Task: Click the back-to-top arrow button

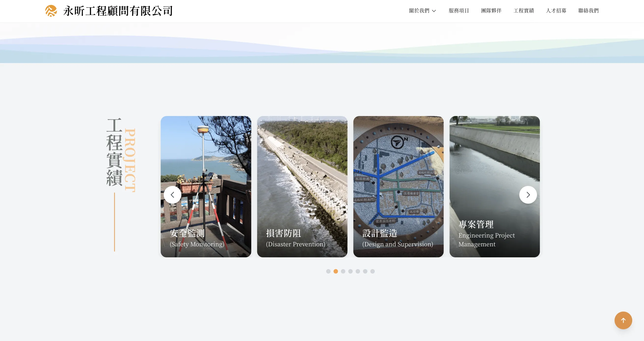Action: (x=623, y=320)
